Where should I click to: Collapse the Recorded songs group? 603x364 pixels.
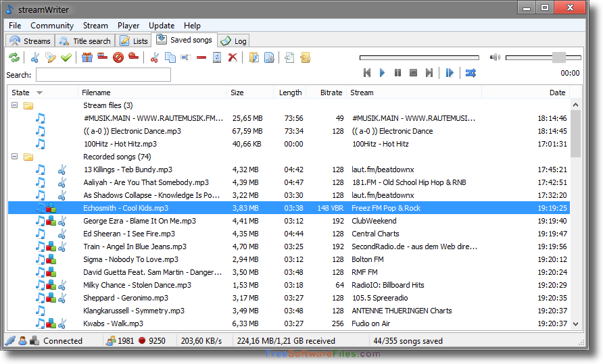[x=15, y=157]
